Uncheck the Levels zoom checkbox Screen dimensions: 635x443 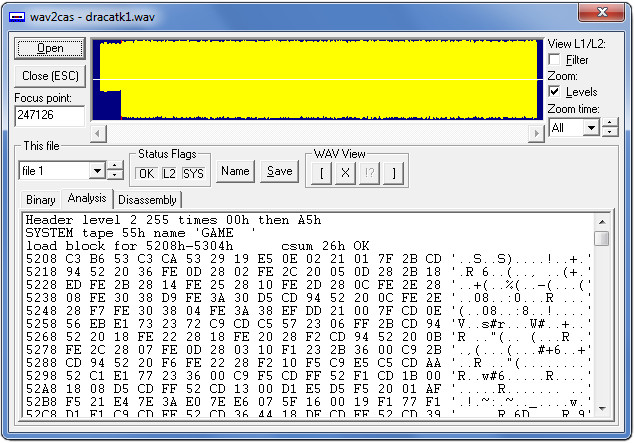click(555, 92)
